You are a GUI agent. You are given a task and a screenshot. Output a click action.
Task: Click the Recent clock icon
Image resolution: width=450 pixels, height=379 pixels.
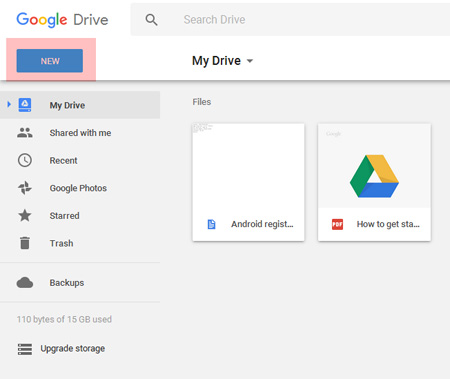[x=25, y=160]
